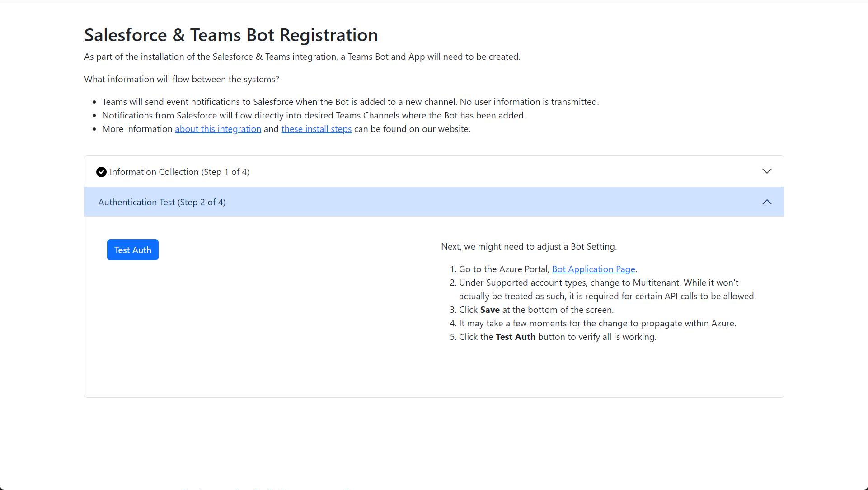868x490 pixels.
Task: Click the intro sentence about Teams Bot and App
Action: tap(302, 57)
